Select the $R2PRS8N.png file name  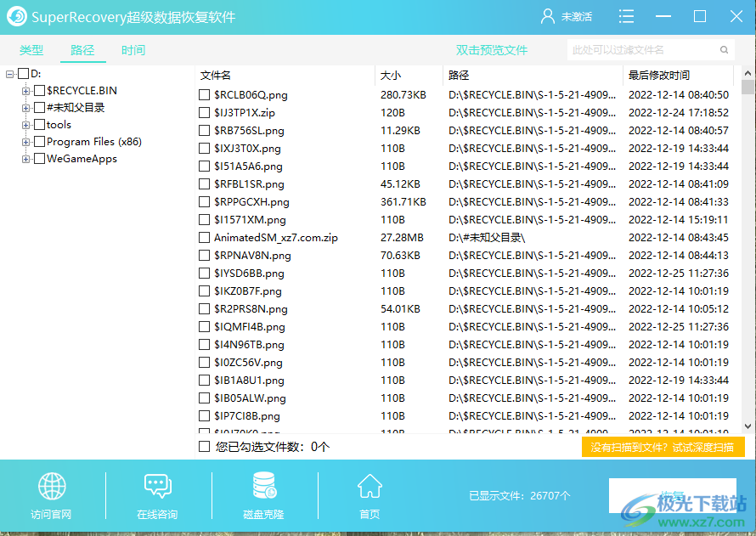pyautogui.click(x=251, y=309)
